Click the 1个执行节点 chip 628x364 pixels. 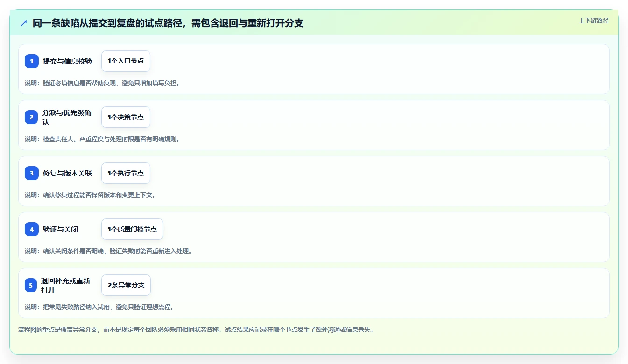[126, 173]
